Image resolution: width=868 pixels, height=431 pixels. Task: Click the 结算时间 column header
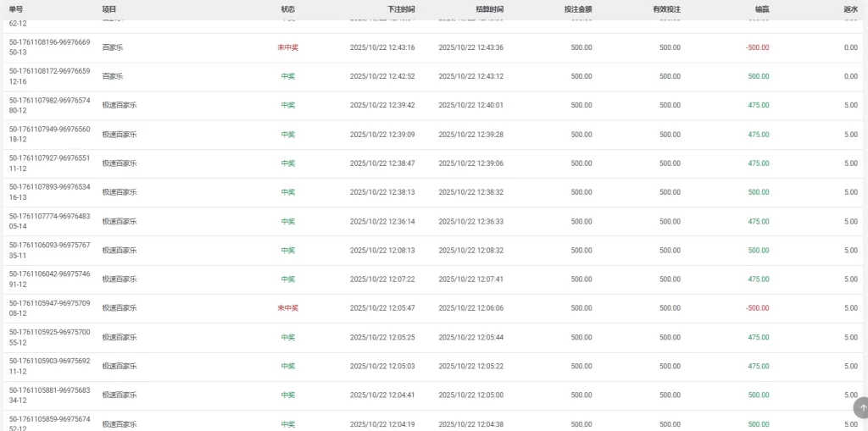489,9
